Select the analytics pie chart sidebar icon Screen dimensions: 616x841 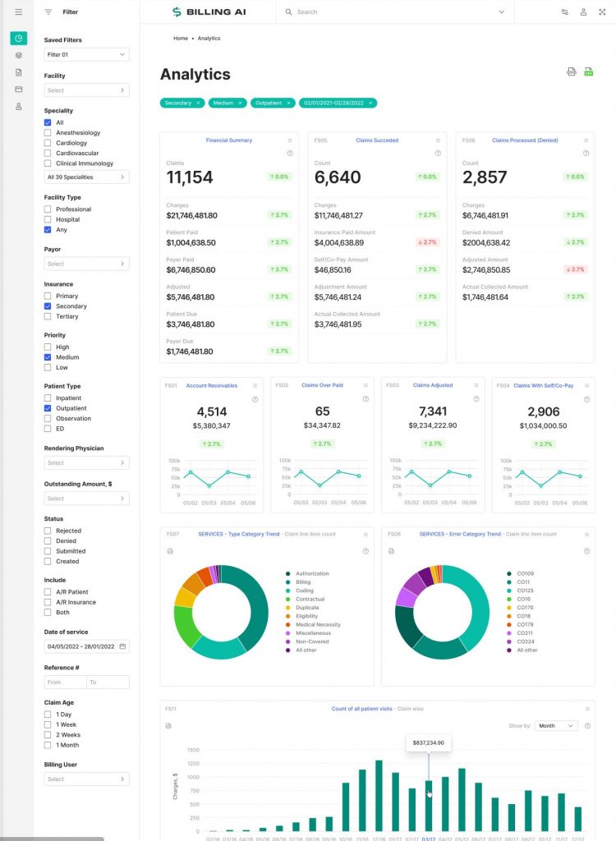tap(18, 38)
